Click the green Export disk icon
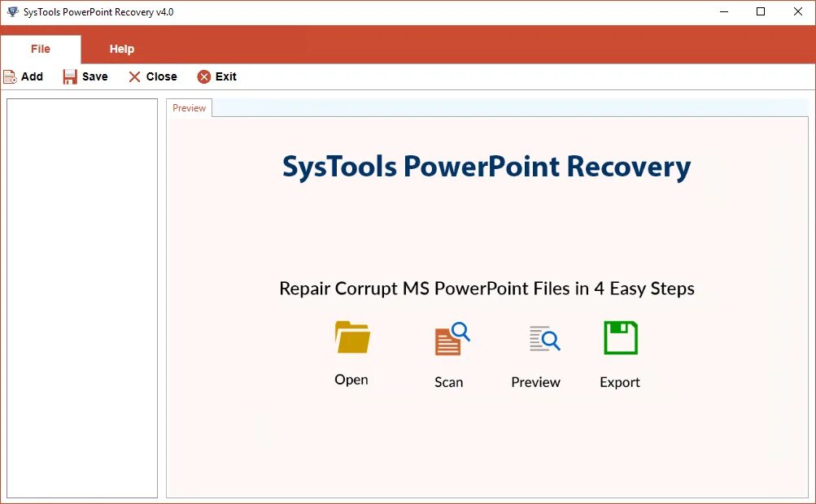816x504 pixels. tap(620, 337)
